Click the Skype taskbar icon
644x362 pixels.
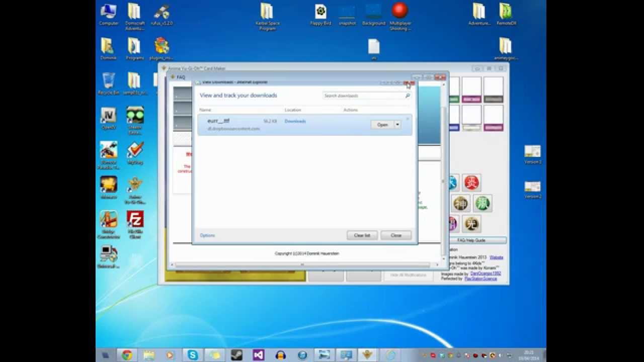(193, 355)
